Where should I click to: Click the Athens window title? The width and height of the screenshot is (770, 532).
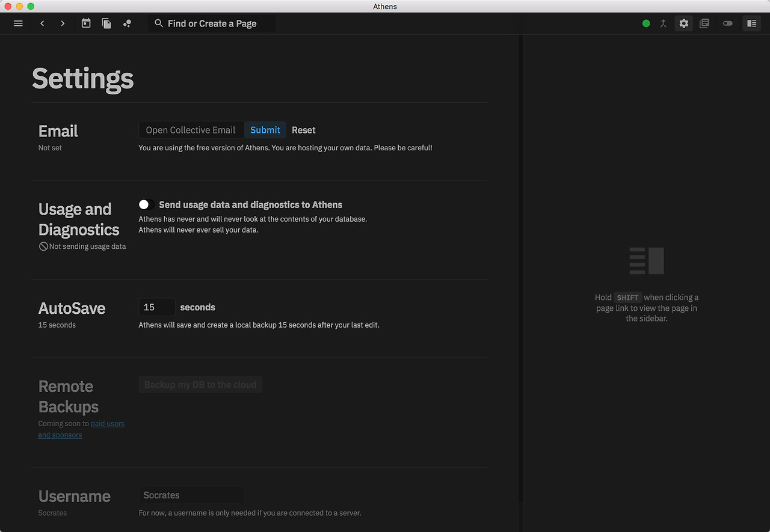(385, 7)
